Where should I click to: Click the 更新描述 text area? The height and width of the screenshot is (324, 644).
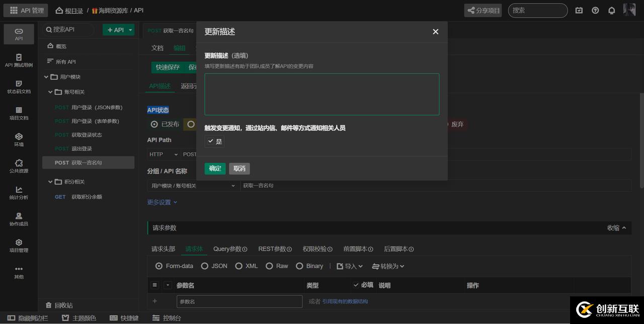pos(322,94)
